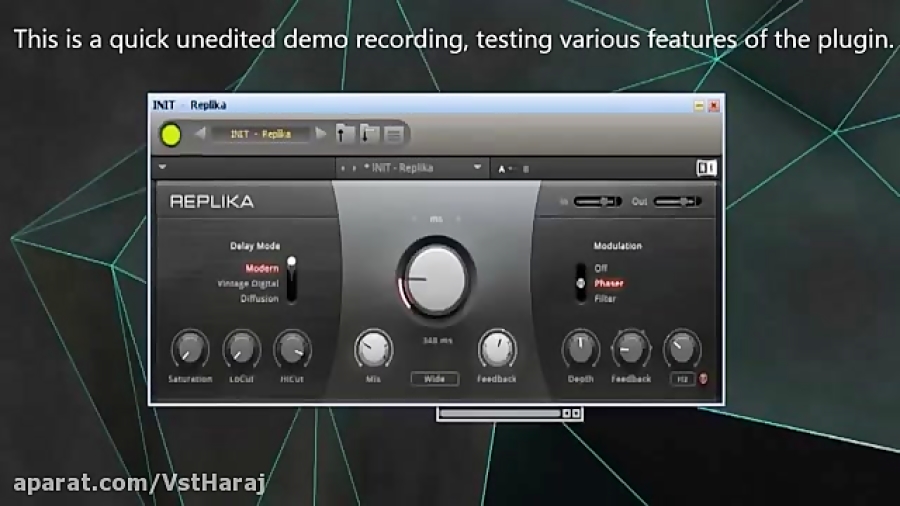Toggle the Wide stereo button
Image resolution: width=900 pixels, height=506 pixels.
[435, 379]
